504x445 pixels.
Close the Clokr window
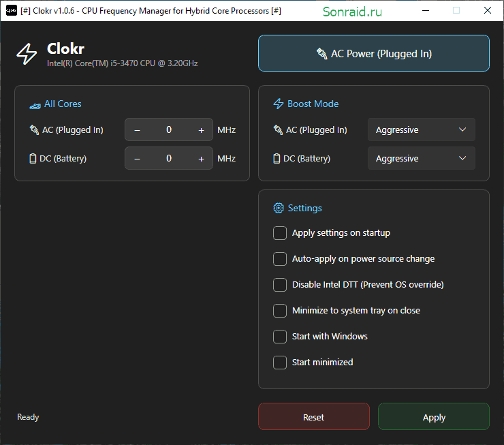coord(487,11)
